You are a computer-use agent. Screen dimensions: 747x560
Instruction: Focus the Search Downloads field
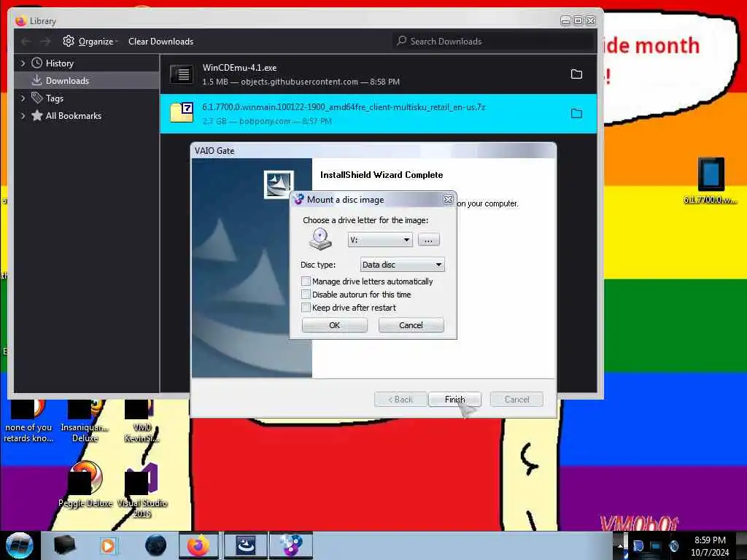(494, 42)
